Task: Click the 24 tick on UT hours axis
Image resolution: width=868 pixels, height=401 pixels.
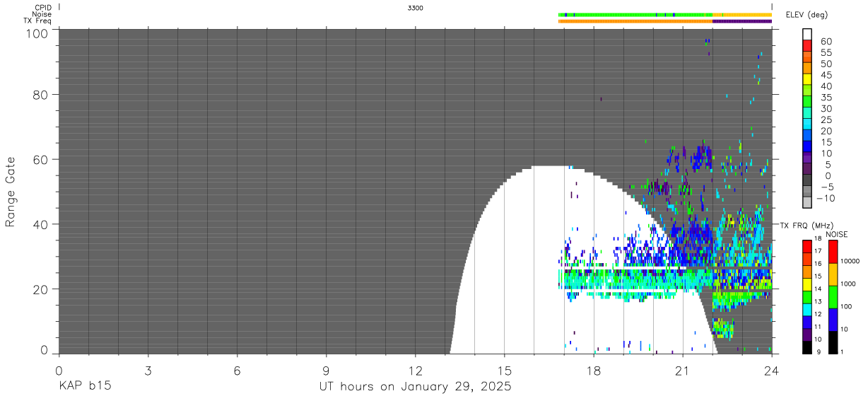Action: (x=772, y=370)
